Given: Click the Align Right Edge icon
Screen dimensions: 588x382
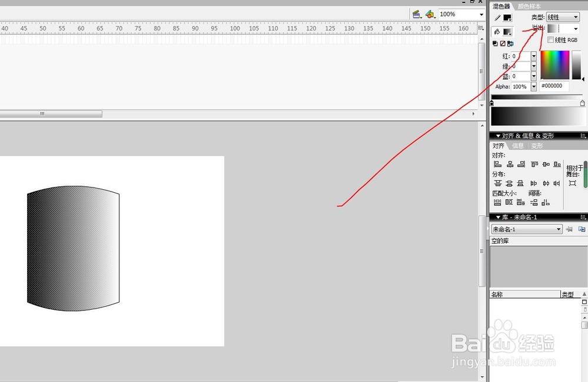Looking at the screenshot, I should 521,164.
